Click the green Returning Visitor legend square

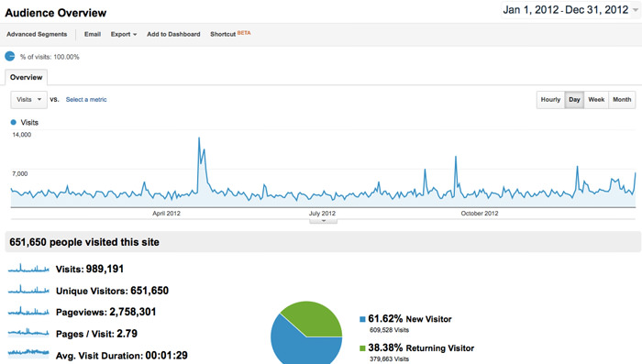[362, 348]
